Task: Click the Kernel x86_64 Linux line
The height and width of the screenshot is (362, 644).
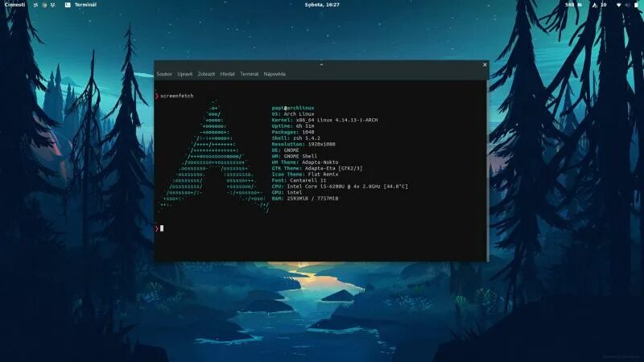Action: coord(324,120)
